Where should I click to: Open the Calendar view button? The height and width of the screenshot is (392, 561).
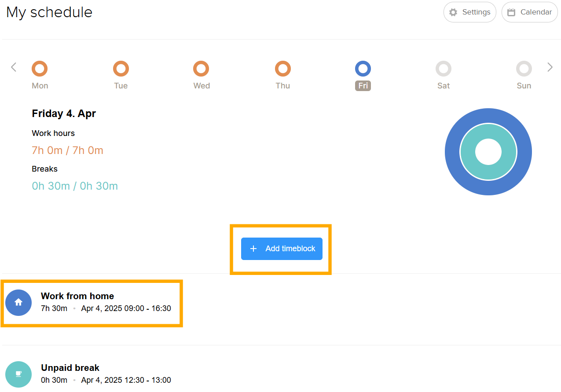[530, 12]
